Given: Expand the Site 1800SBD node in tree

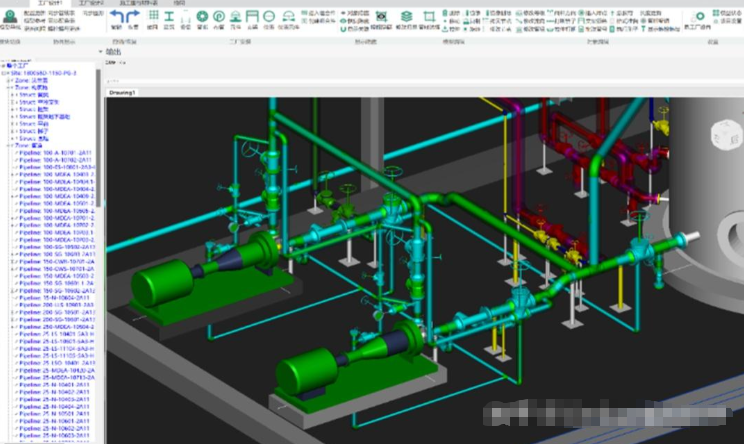Looking at the screenshot, I should [3, 74].
